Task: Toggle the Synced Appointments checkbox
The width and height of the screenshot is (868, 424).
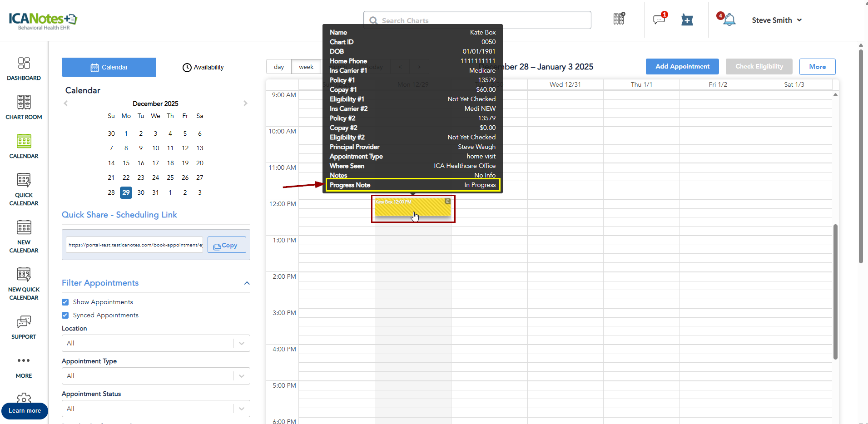Action: (65, 315)
